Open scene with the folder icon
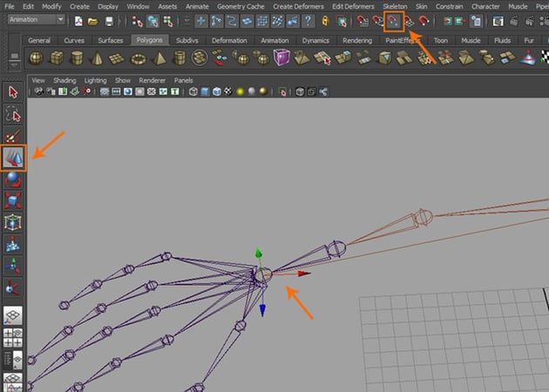The image size is (549, 392). pyautogui.click(x=93, y=20)
